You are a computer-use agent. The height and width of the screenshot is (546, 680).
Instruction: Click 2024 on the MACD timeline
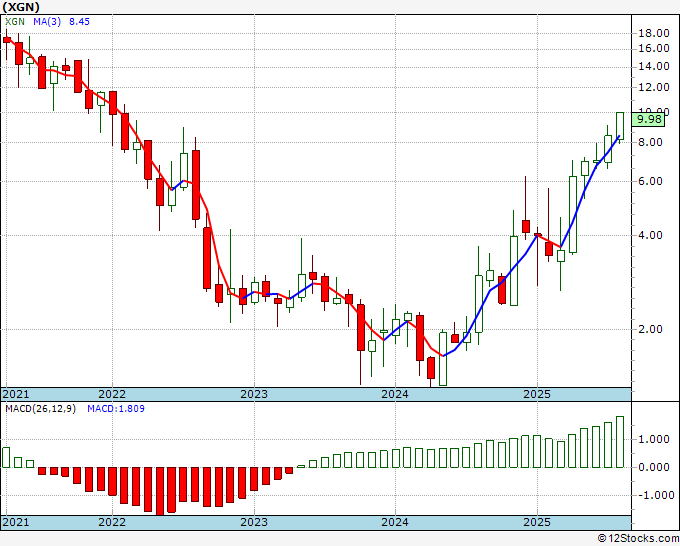(395, 522)
